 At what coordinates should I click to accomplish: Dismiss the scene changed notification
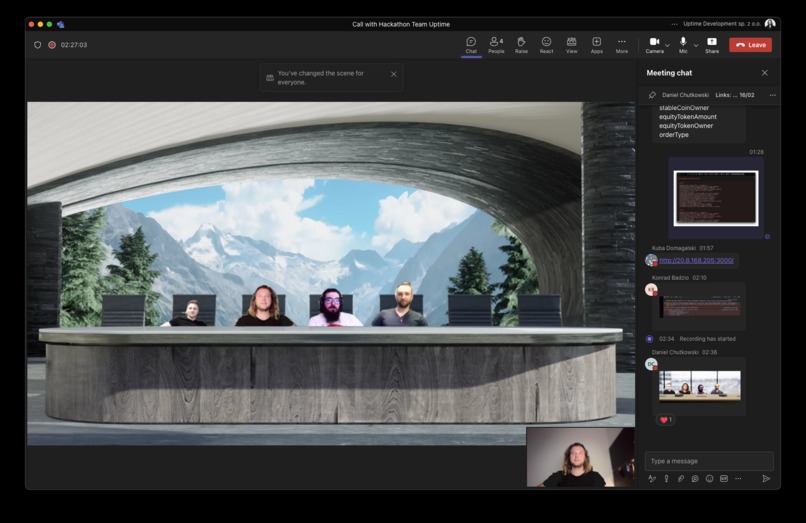click(x=394, y=74)
